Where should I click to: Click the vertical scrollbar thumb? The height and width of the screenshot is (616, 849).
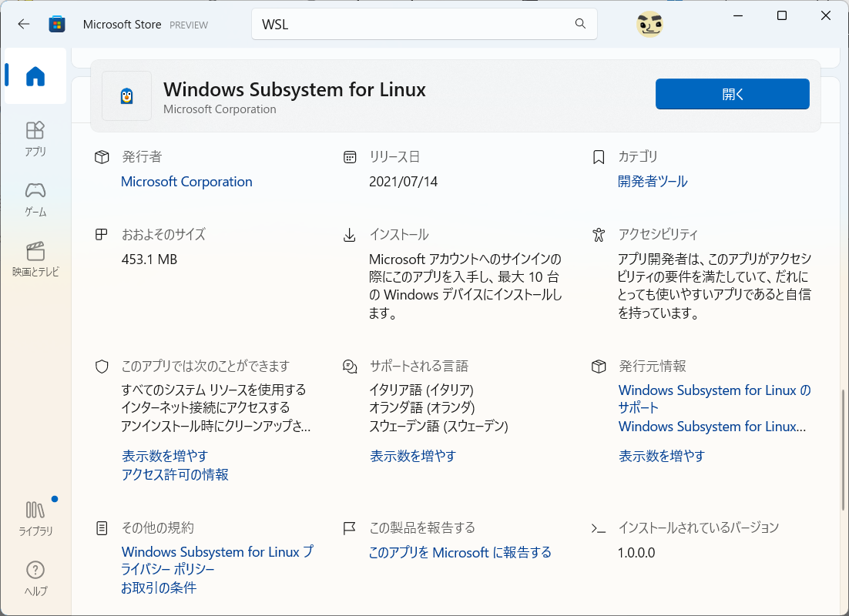click(843, 449)
